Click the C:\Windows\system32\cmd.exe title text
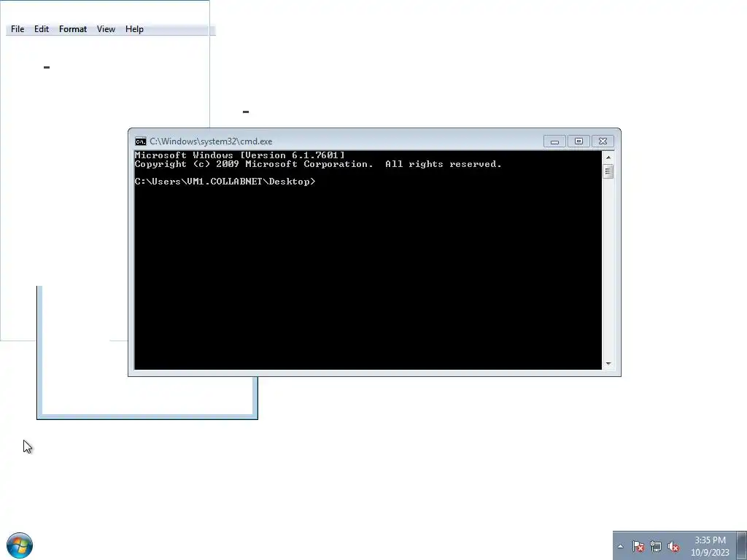747x560 pixels. pyautogui.click(x=211, y=141)
